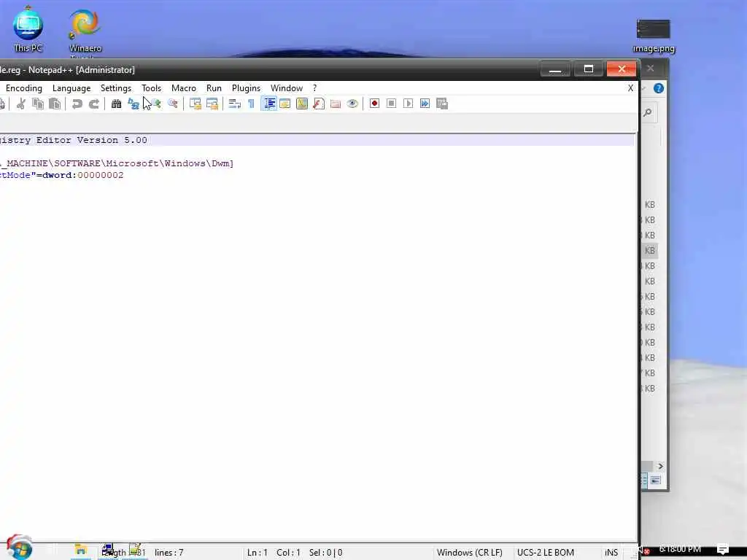Viewport: 747px width, 560px height.
Task: Click the Stop Recording macro button
Action: [391, 104]
